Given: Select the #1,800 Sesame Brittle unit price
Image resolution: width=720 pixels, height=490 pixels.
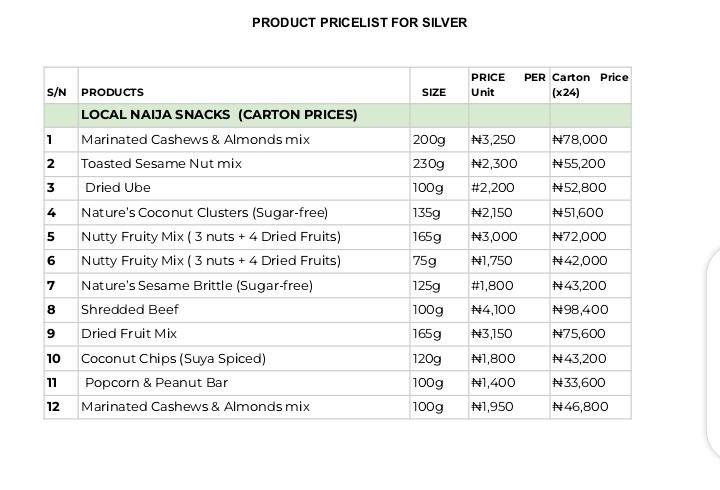Looking at the screenshot, I should tap(492, 286).
